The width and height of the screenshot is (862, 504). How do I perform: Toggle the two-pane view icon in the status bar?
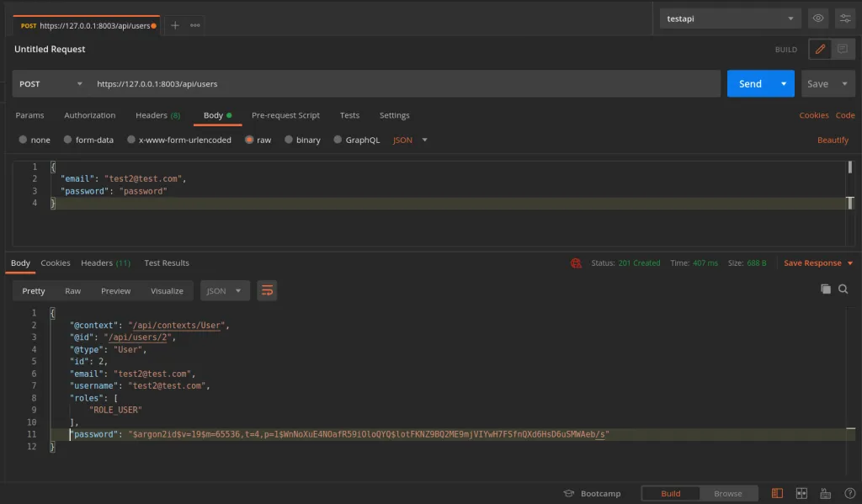801,494
